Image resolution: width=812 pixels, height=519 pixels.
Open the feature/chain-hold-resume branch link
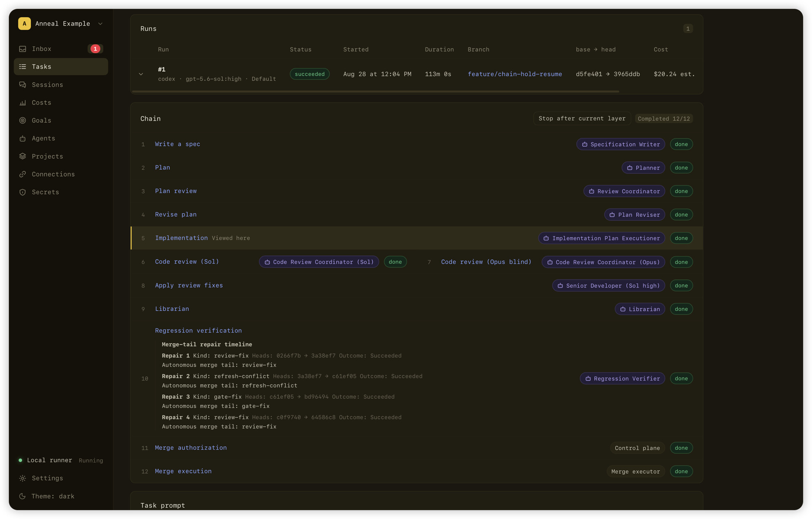coord(515,74)
